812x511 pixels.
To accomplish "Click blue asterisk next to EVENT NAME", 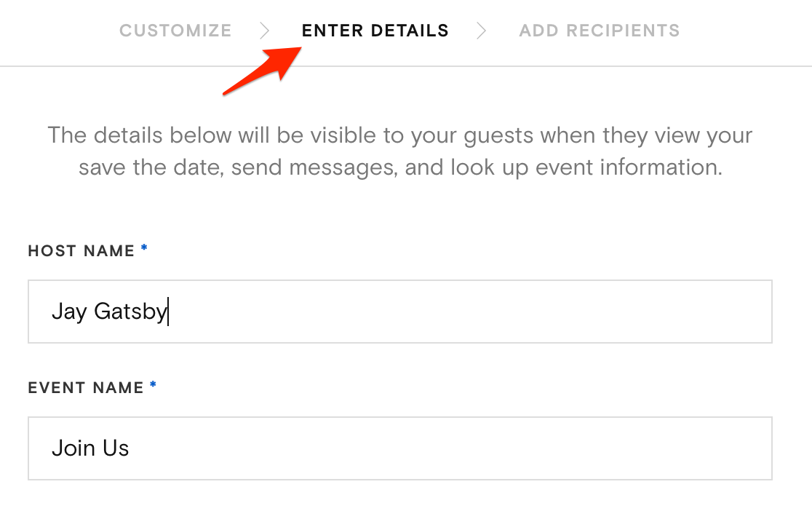I will click(153, 386).
